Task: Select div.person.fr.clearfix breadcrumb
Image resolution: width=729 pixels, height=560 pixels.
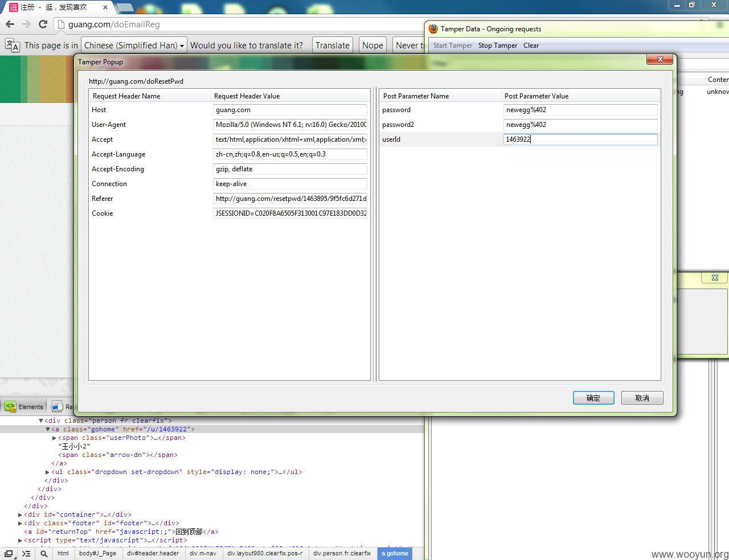Action: click(x=342, y=553)
